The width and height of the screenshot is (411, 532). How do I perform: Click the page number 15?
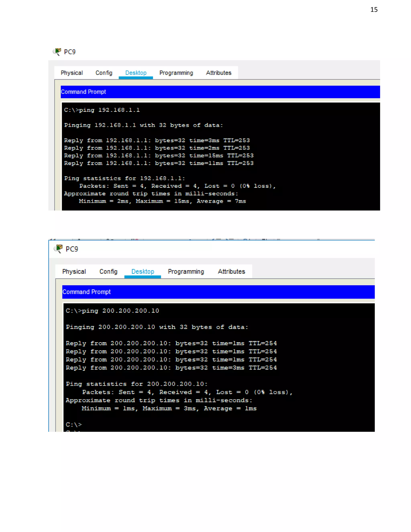374,9
